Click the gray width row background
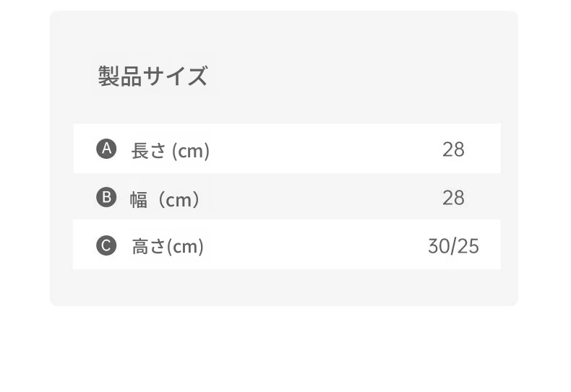The image size is (571, 392). [287, 196]
